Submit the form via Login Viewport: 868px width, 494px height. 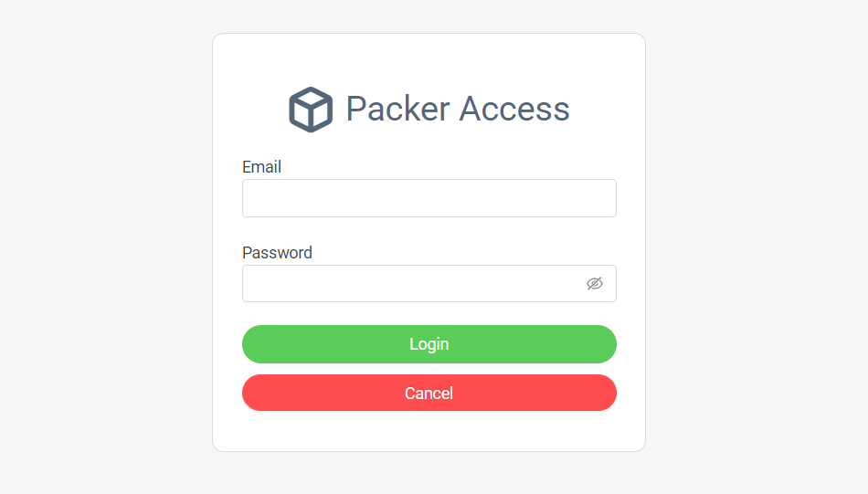[x=429, y=344]
